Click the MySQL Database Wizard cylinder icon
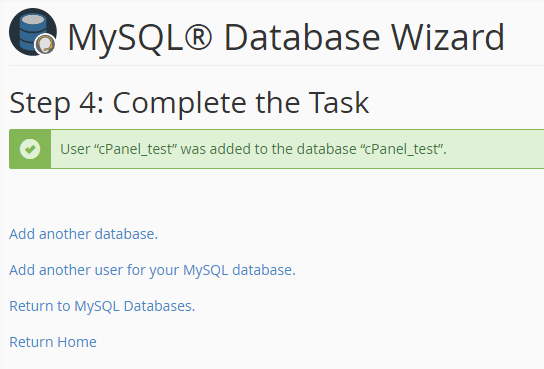The width and height of the screenshot is (544, 369). [x=33, y=32]
